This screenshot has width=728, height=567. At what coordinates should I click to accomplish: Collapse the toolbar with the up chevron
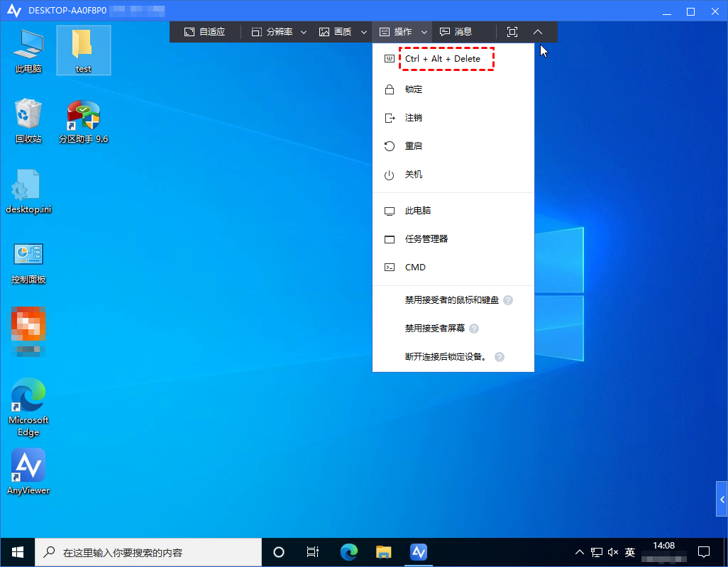pyautogui.click(x=537, y=32)
